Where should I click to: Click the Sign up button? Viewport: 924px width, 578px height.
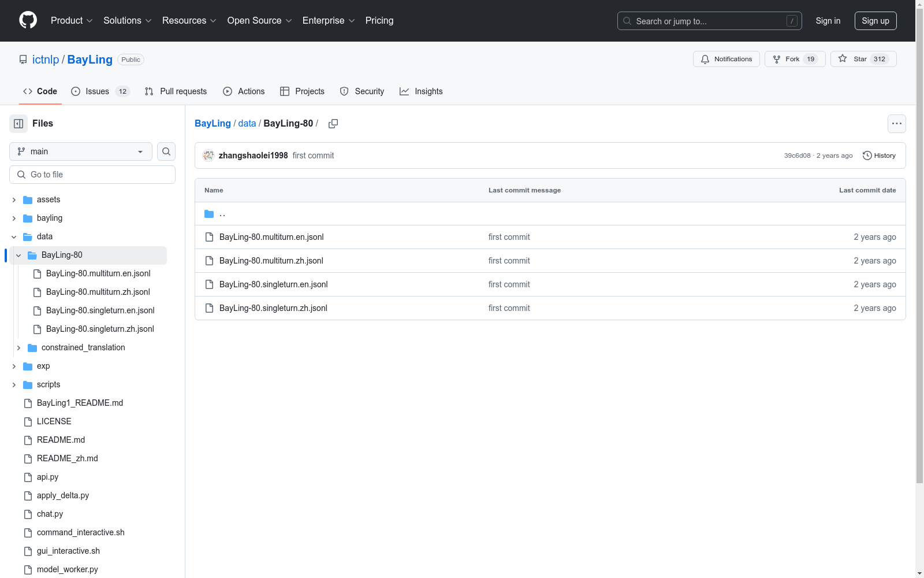pos(875,21)
